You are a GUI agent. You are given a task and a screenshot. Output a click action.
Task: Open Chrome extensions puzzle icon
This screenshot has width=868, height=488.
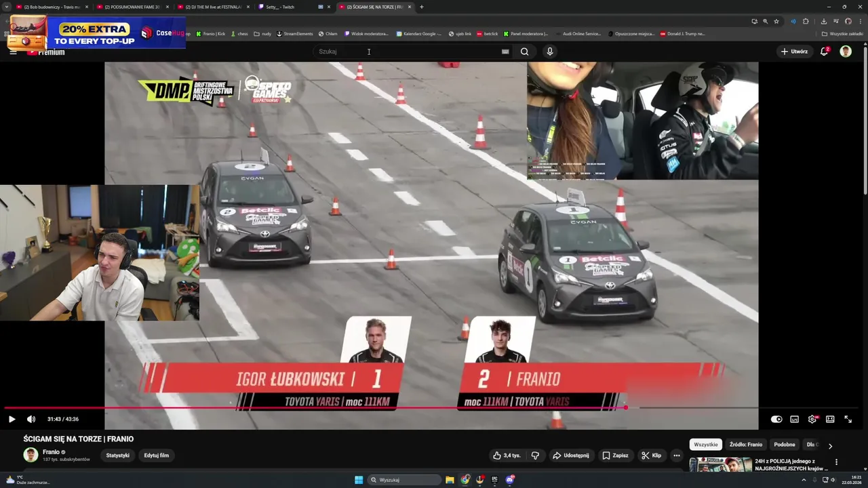[x=806, y=21]
